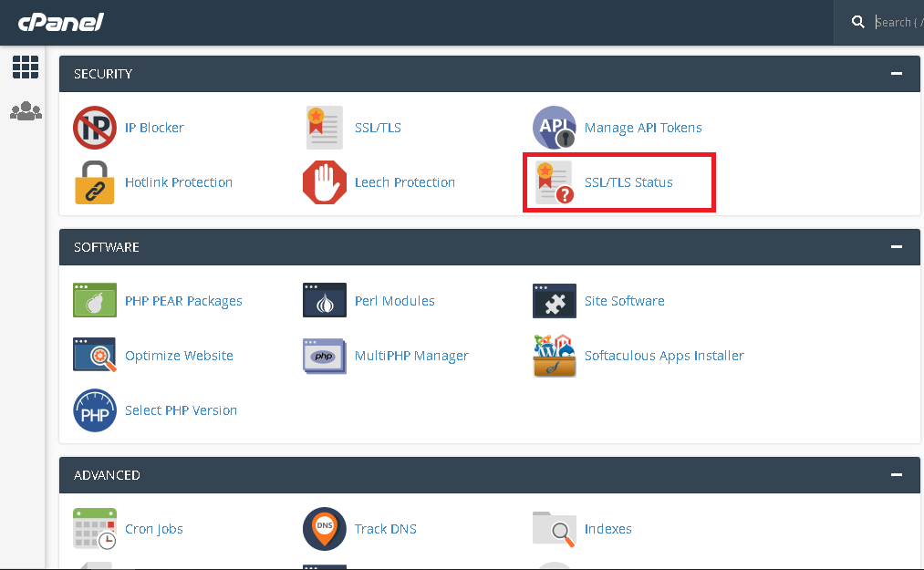Open the SSL/TLS Status link

[628, 182]
